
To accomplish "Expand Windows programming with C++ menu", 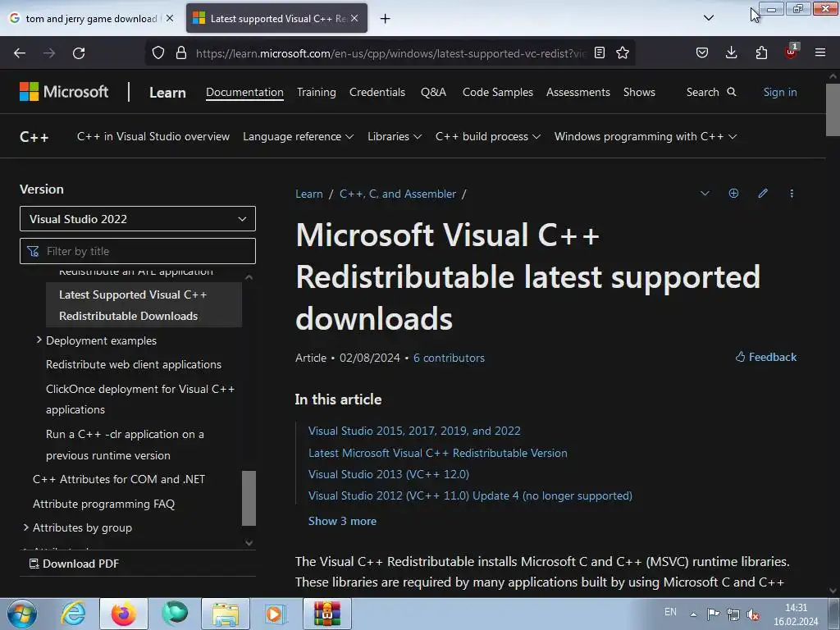I will 646,137.
